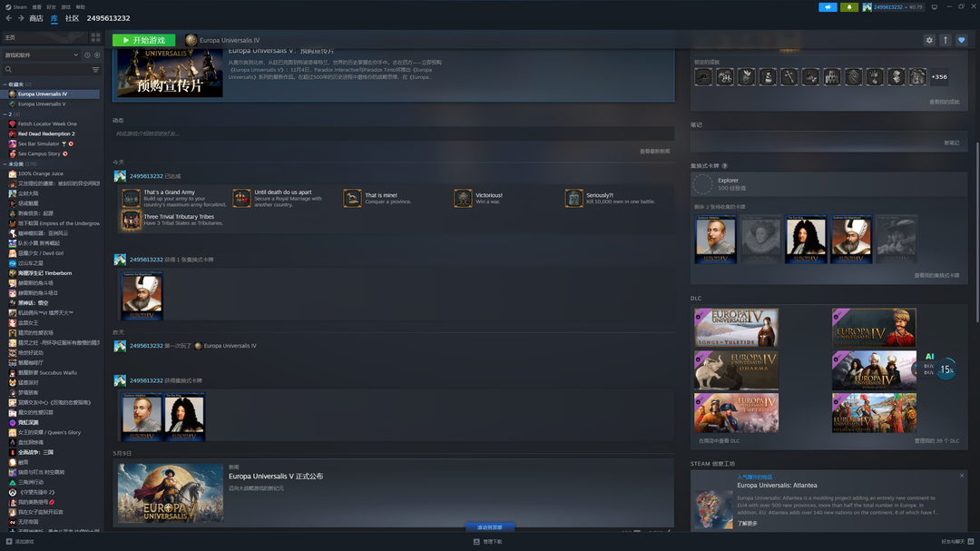
Task: Select Europa Universalis V in library list
Action: [51, 103]
